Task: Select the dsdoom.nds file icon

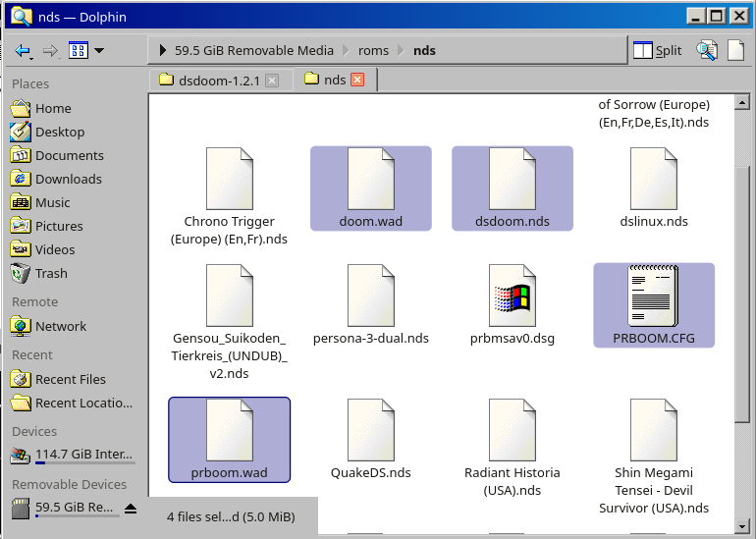Action: [x=513, y=179]
